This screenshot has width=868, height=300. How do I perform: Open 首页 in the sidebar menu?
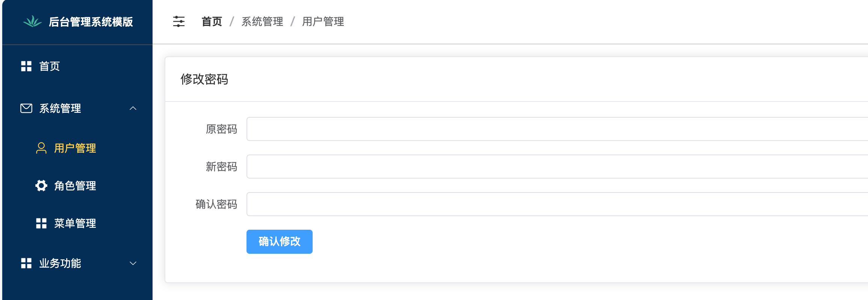pyautogui.click(x=50, y=66)
